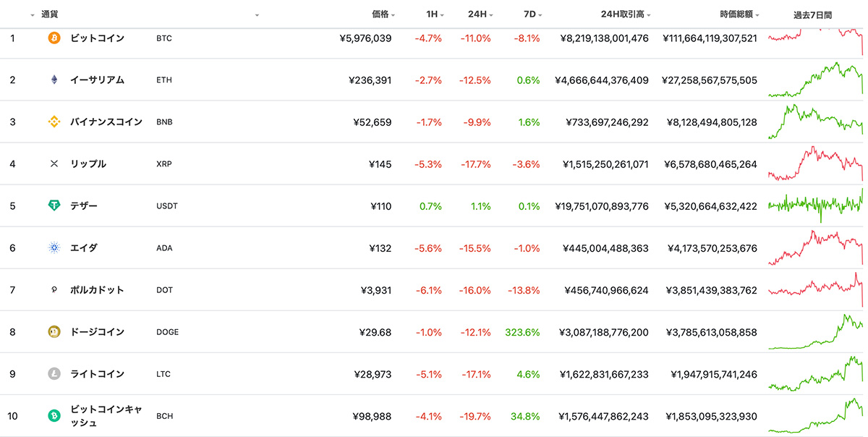This screenshot has height=437, width=868.
Task: Click Litecoin's market cap ¥1,947,915,741,246
Action: click(x=714, y=373)
